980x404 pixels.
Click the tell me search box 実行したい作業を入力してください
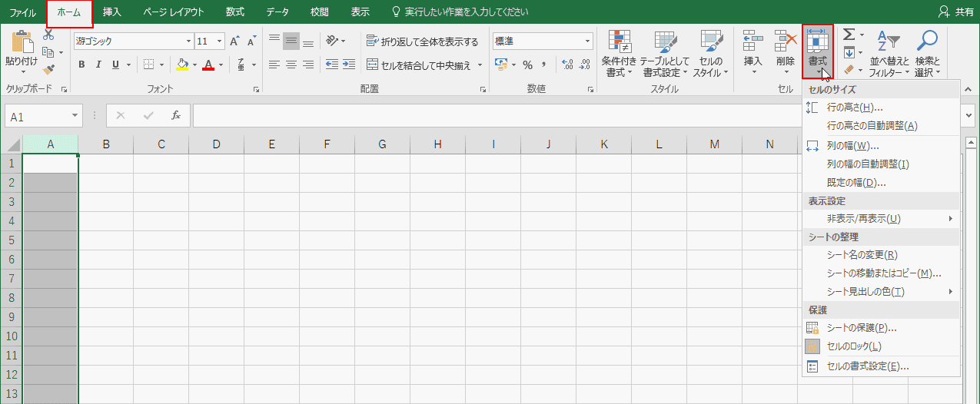click(x=460, y=12)
